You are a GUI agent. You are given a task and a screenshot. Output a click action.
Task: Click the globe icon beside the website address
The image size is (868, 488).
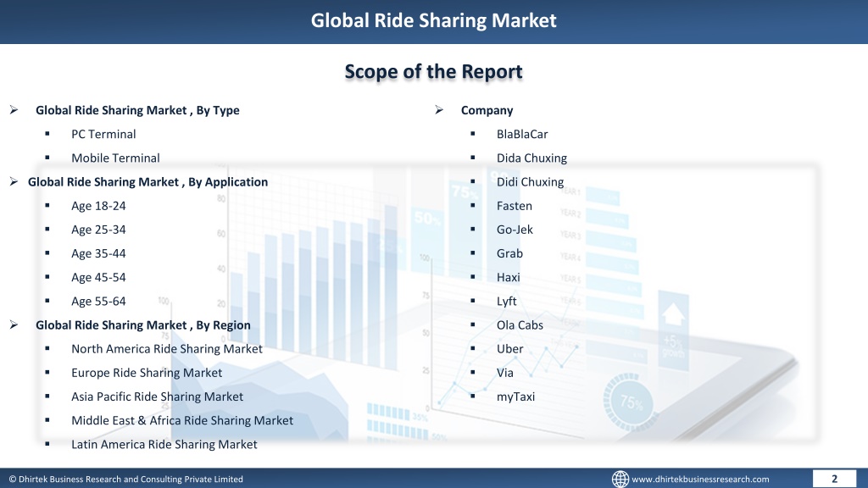620,480
